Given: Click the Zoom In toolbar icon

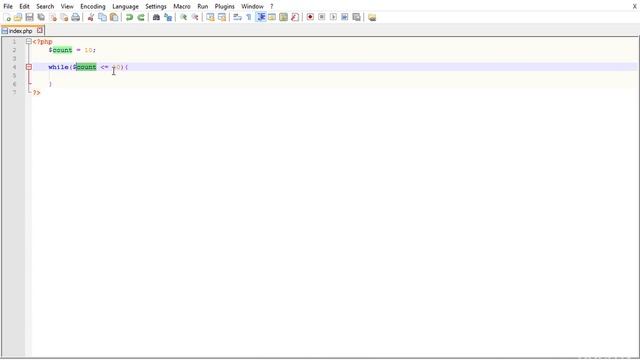Looking at the screenshot, I should (x=183, y=17).
